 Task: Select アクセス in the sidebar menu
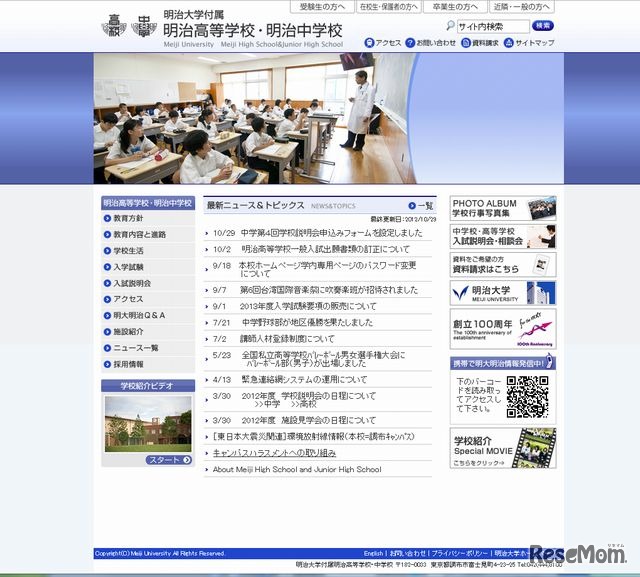pyautogui.click(x=148, y=299)
